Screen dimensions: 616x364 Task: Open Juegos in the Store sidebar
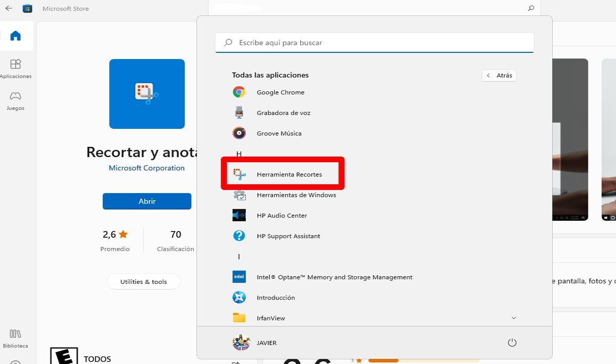coord(15,101)
